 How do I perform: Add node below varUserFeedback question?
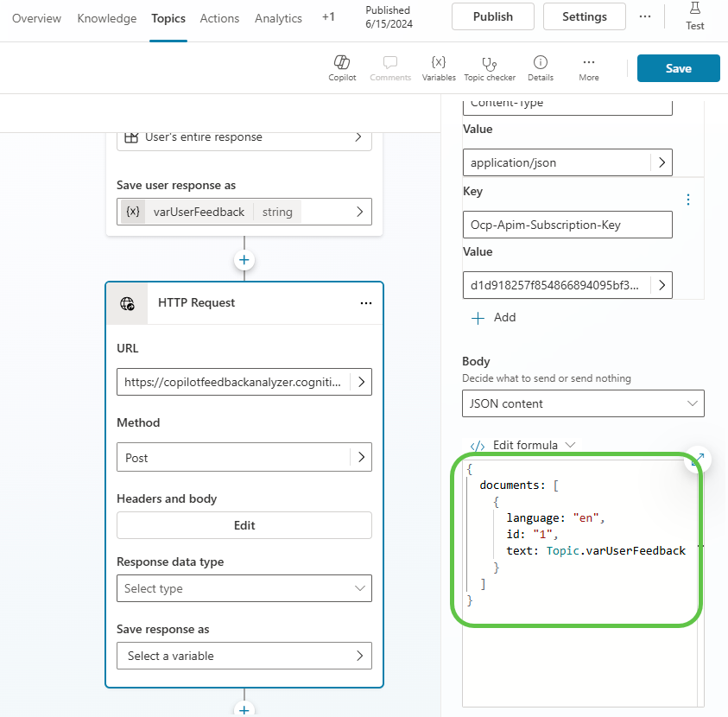(x=244, y=259)
